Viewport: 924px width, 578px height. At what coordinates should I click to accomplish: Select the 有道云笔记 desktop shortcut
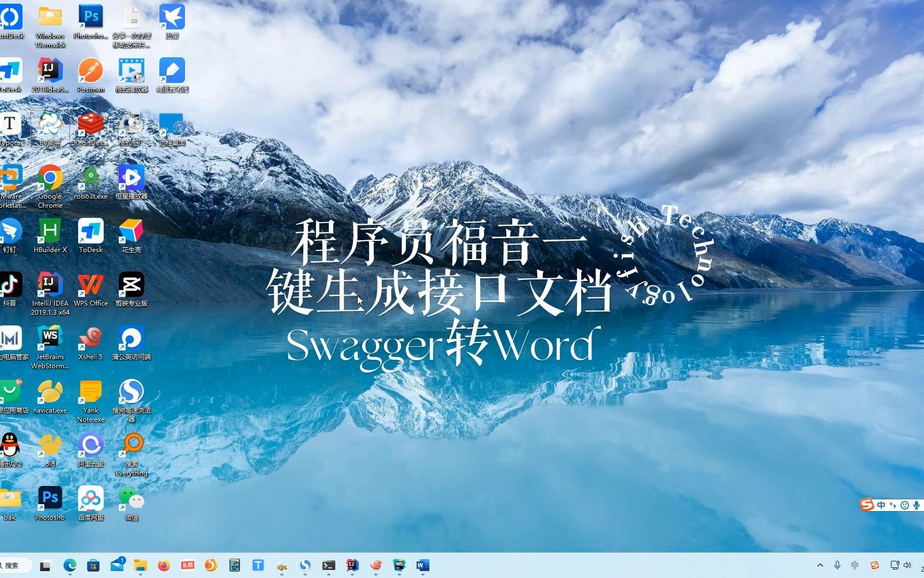[172, 75]
